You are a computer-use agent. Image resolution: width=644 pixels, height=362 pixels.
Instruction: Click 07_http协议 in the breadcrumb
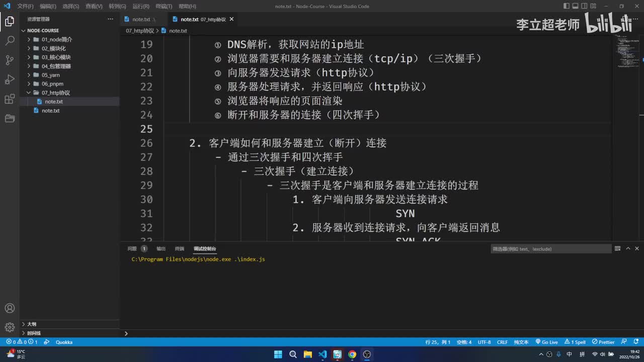coord(140,31)
